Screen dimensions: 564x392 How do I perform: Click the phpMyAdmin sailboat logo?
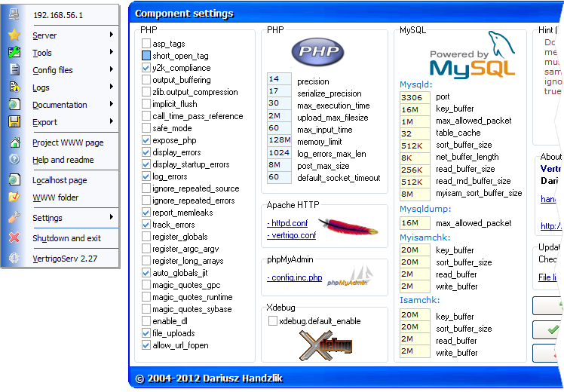[x=351, y=276]
